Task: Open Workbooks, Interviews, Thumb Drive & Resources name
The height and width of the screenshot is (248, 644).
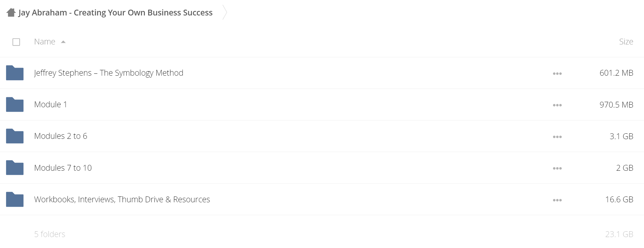Action: pos(122,199)
